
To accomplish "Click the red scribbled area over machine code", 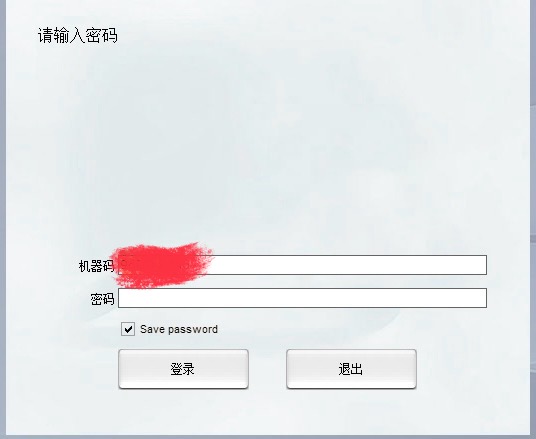I will point(161,265).
